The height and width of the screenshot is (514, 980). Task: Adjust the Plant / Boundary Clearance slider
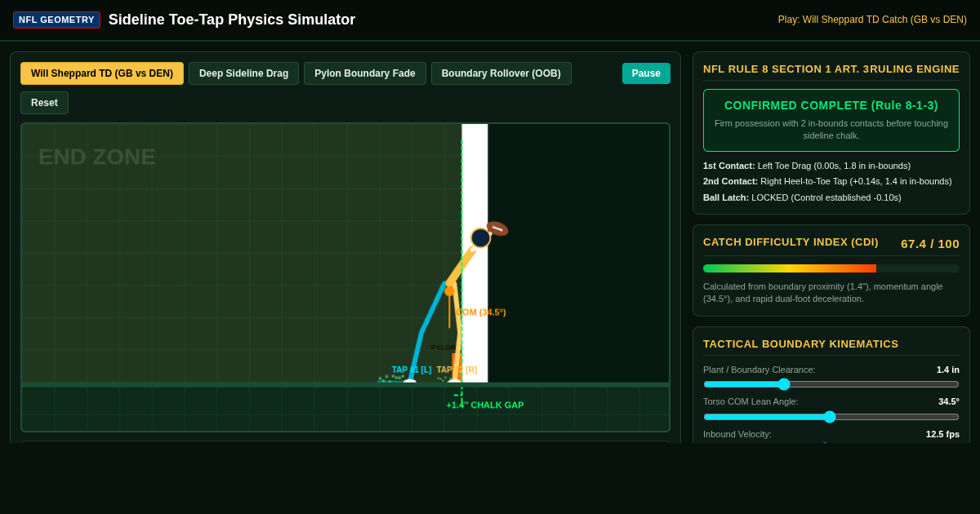click(x=831, y=384)
